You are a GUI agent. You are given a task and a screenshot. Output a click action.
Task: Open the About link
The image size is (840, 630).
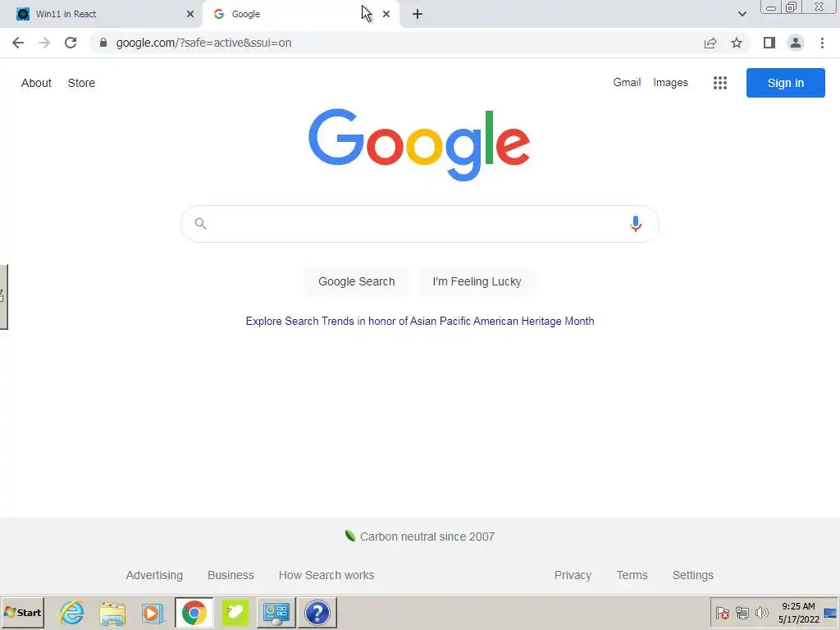tap(36, 83)
